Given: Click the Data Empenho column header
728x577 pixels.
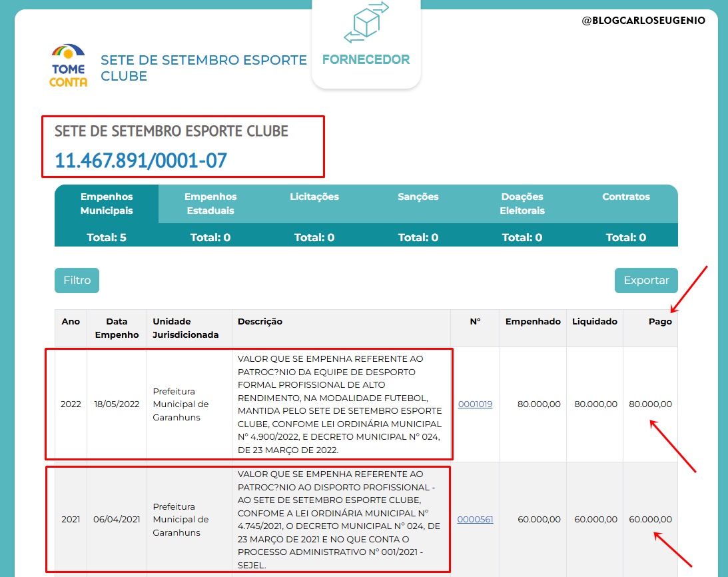Looking at the screenshot, I should [x=117, y=328].
